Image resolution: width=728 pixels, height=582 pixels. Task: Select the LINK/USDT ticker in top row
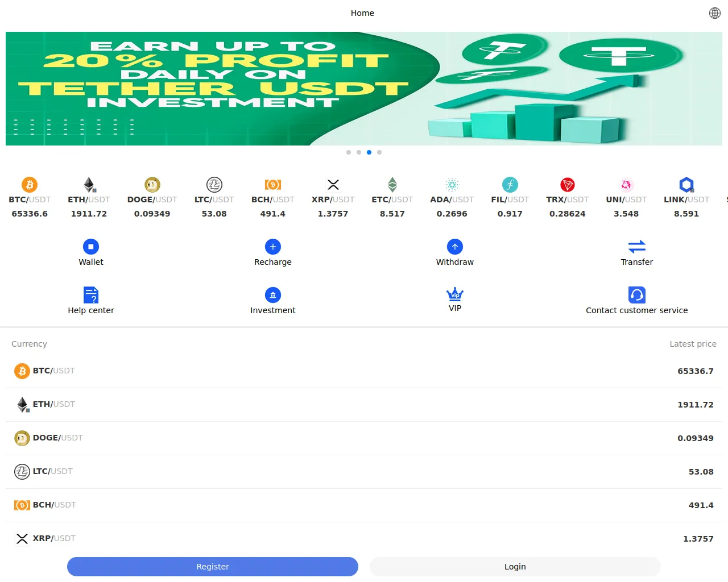point(686,198)
